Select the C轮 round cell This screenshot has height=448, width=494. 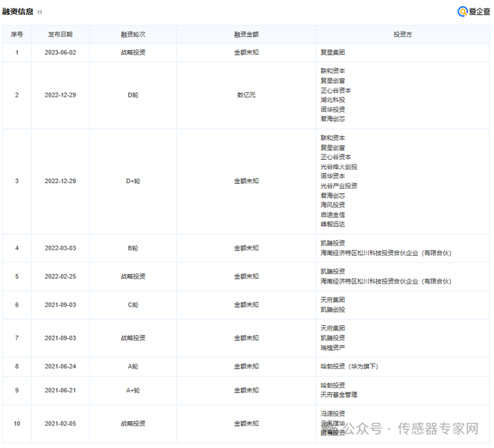click(133, 305)
